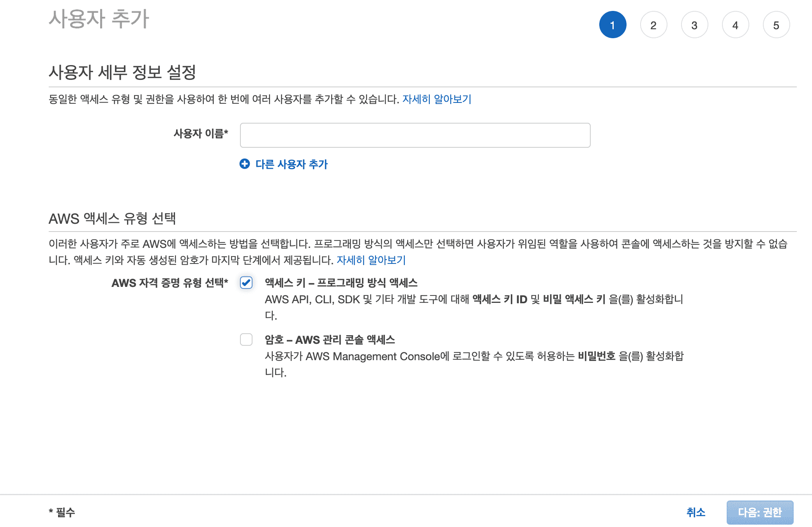Click step 5 circle at top right
Image resolution: width=812 pixels, height=527 pixels.
pyautogui.click(x=776, y=25)
